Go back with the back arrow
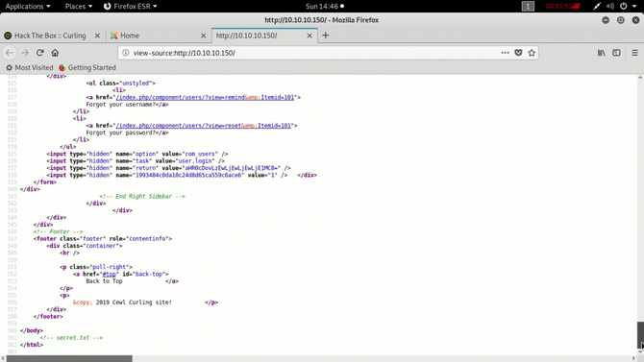 point(10,53)
